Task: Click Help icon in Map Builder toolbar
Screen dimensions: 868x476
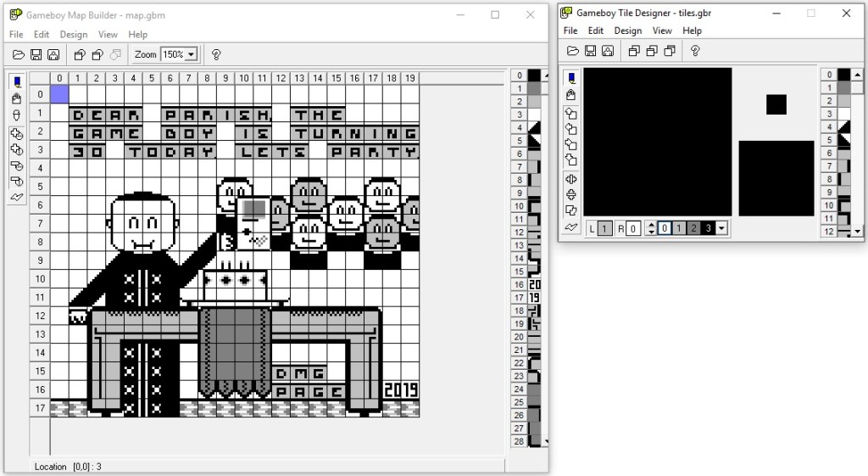Action: pos(216,54)
